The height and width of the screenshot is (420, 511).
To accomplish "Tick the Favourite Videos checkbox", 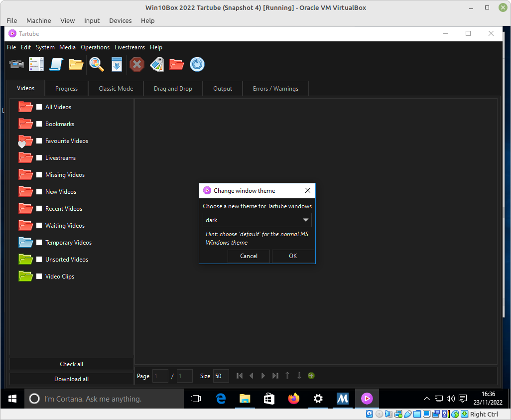I will (x=39, y=141).
